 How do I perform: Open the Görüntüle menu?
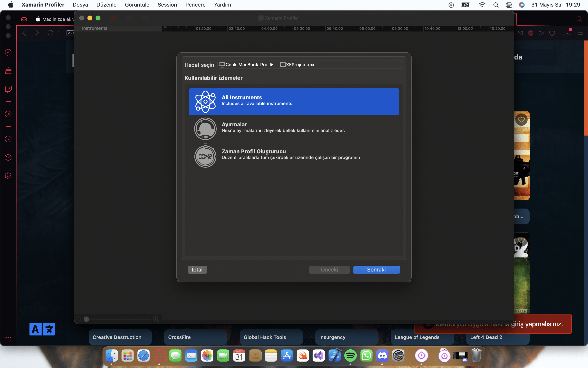pyautogui.click(x=137, y=5)
